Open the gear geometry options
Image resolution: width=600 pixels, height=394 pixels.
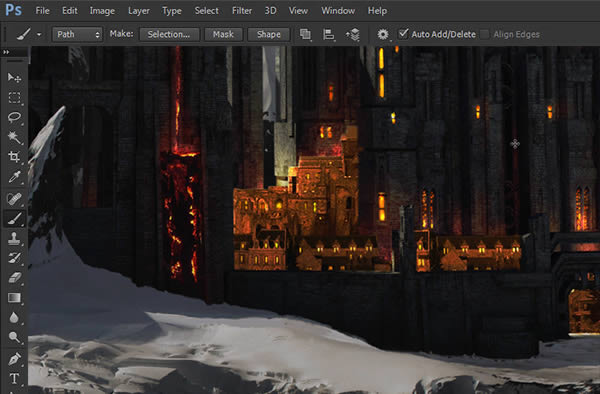click(383, 34)
